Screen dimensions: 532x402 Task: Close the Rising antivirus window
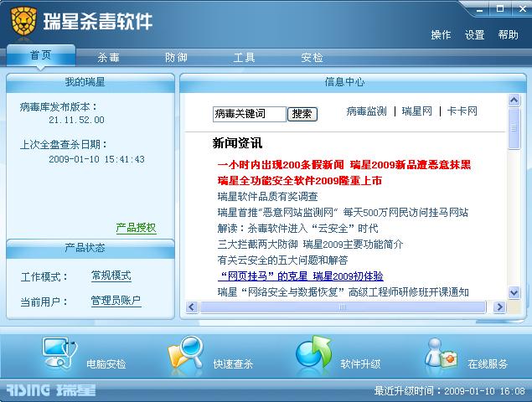pyautogui.click(x=522, y=9)
